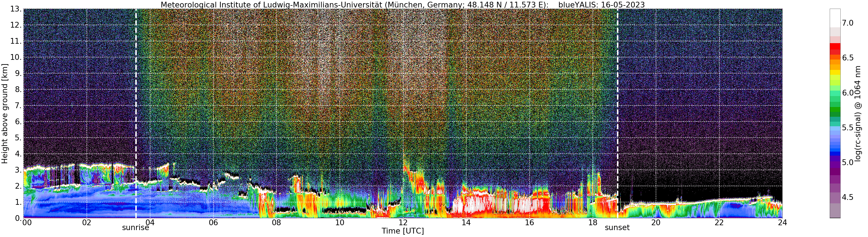Click the dark green band of the colorbar
868x237 pixels.
835,114
